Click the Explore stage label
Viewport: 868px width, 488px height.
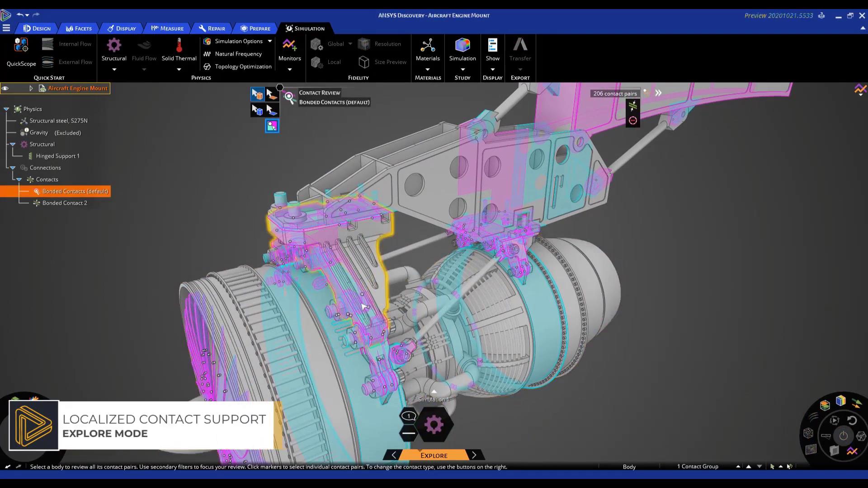pyautogui.click(x=434, y=455)
